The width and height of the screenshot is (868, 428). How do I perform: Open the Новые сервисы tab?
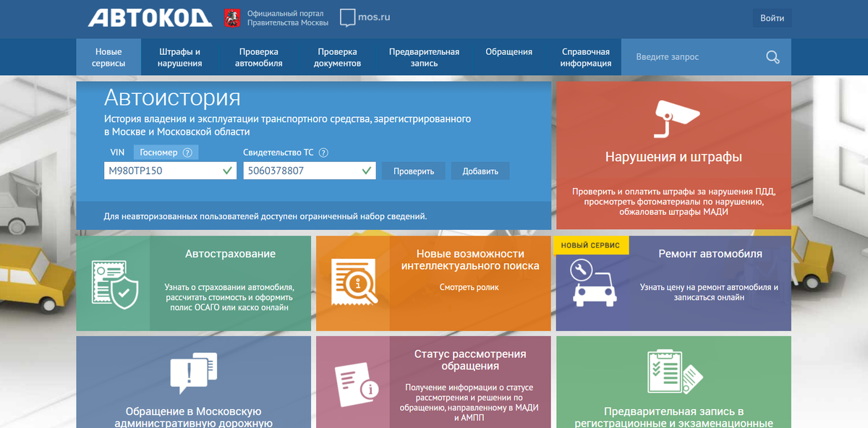(x=109, y=57)
